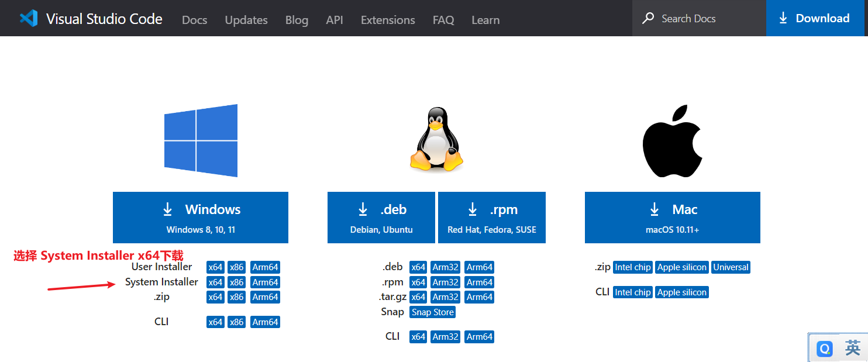This screenshot has width=868, height=362.
Task: Click the 'User Installer' label
Action: 162,267
